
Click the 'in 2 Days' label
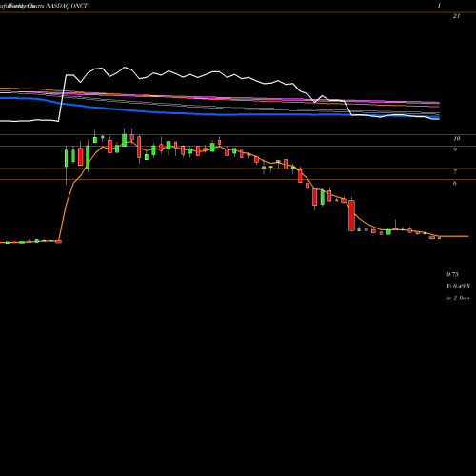[x=458, y=298]
